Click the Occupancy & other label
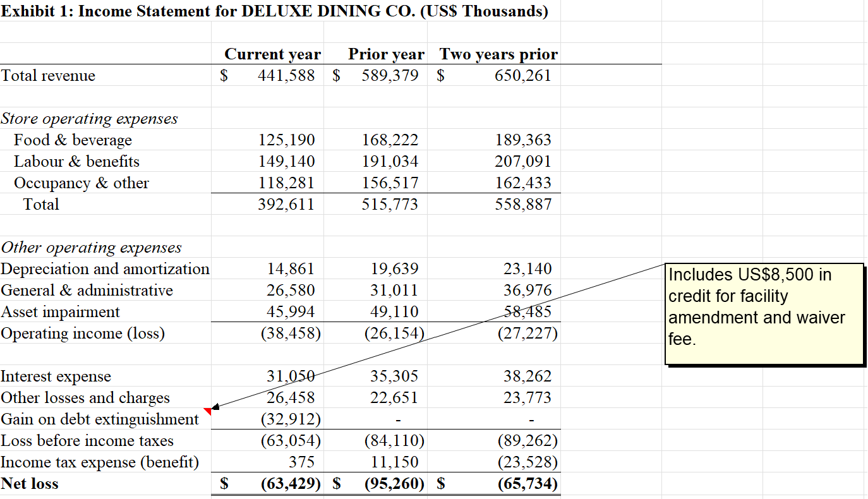The image size is (868, 499). point(81,183)
